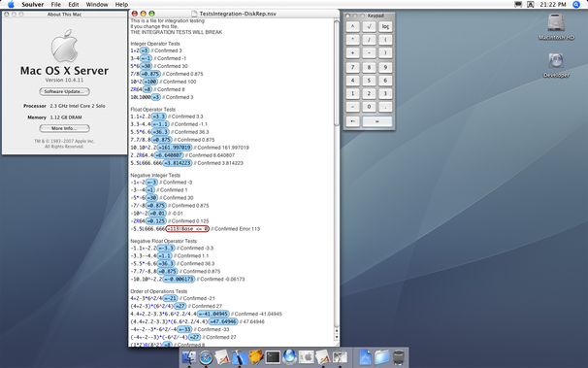This screenshot has width=588, height=368.
Task: Click the =-41.04945 result bubble
Action: pyautogui.click(x=213, y=314)
